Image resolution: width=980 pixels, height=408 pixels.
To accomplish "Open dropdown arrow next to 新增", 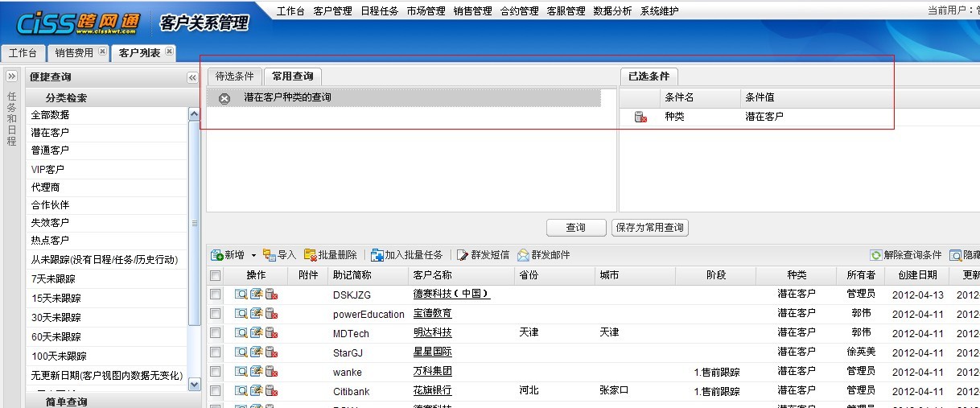I will click(x=253, y=256).
